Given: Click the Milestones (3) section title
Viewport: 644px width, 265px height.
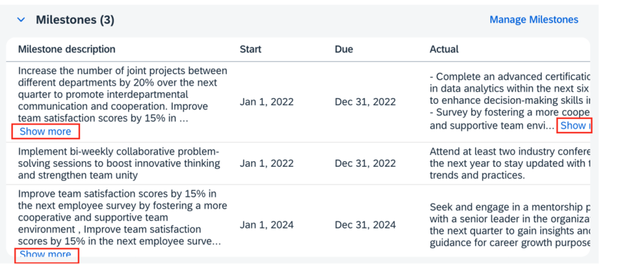Looking at the screenshot, I should tap(75, 20).
